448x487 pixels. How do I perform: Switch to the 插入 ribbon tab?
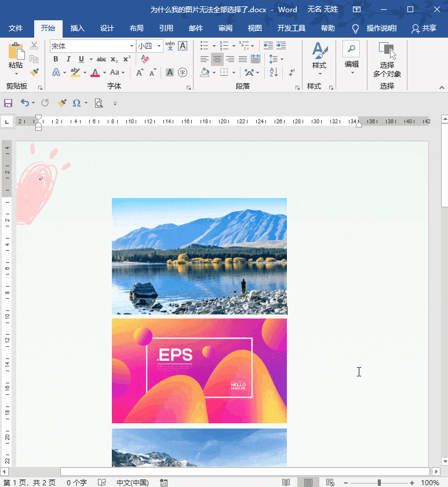coord(77,28)
